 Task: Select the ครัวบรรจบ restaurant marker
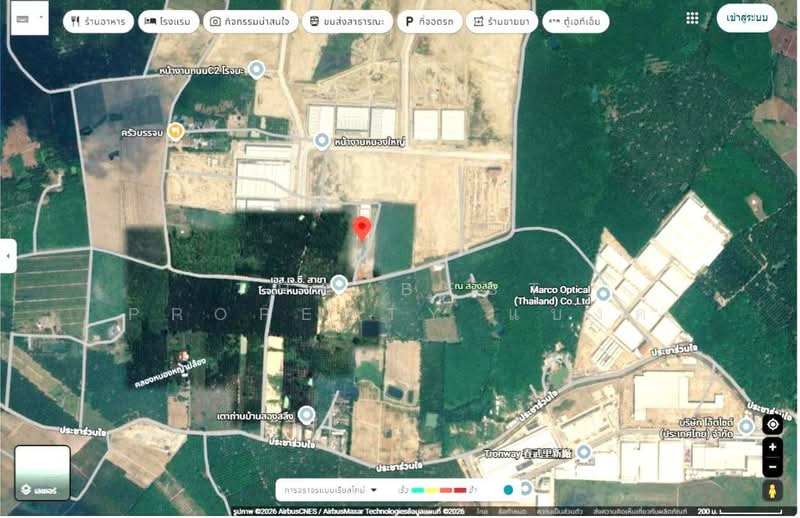pos(175,132)
